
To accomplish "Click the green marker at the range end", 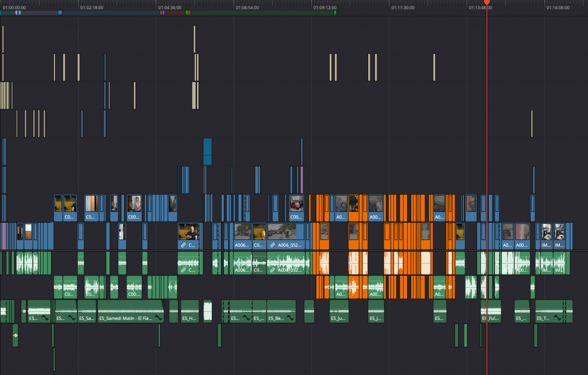I will click(335, 13).
